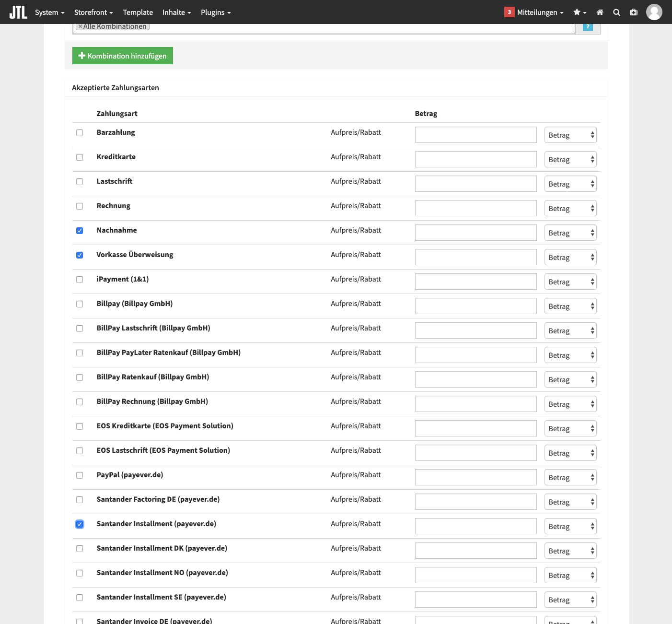Viewport: 672px width, 624px height.
Task: Enable the Rechnung checkbox
Action: pos(80,206)
